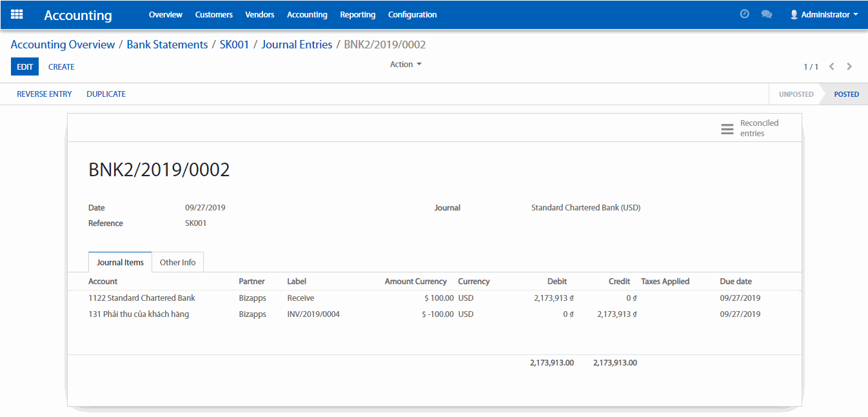Select the Journal Items tab
Screen dimensions: 868x417
click(120, 263)
